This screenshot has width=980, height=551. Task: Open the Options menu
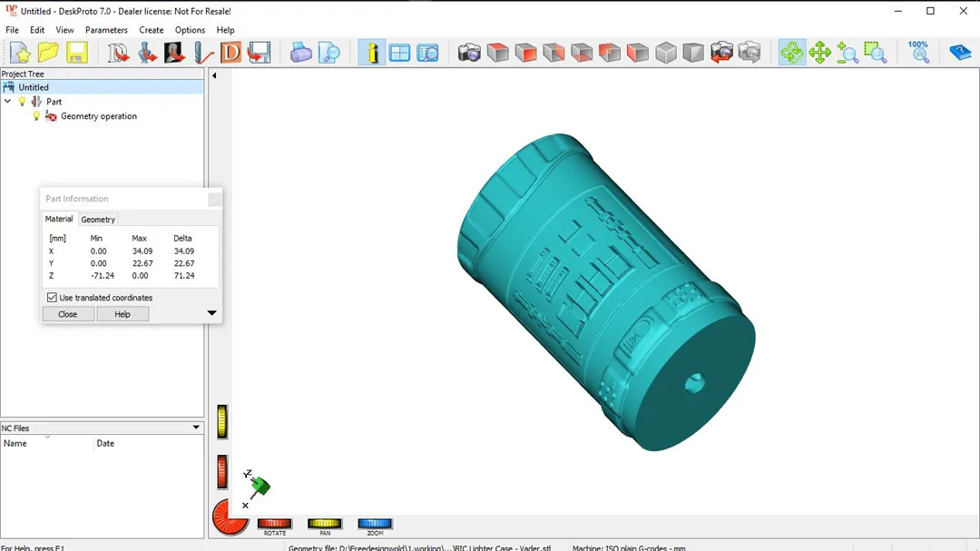[190, 30]
